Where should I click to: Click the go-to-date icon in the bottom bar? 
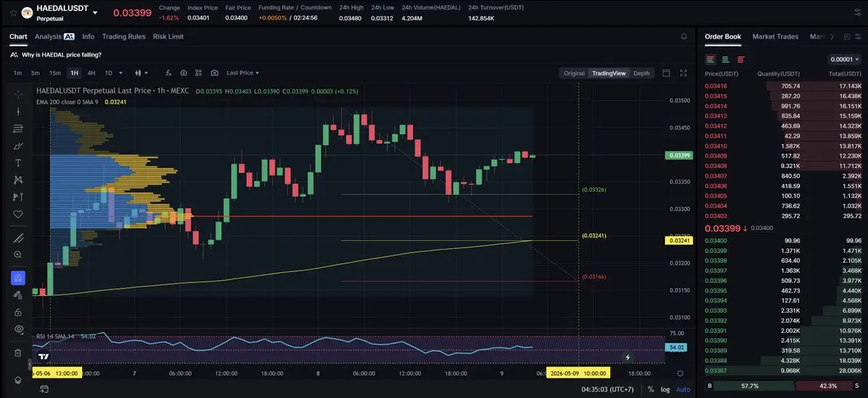coord(44,389)
